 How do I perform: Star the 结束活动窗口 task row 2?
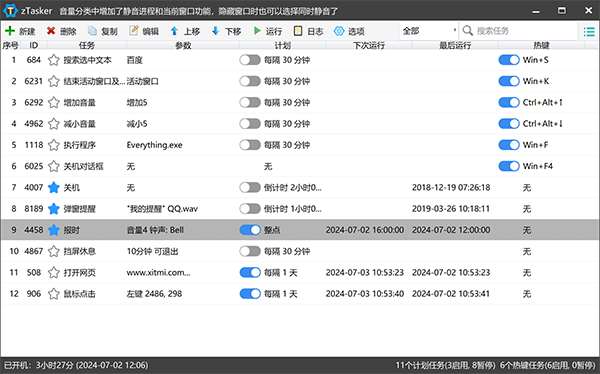pyautogui.click(x=54, y=81)
